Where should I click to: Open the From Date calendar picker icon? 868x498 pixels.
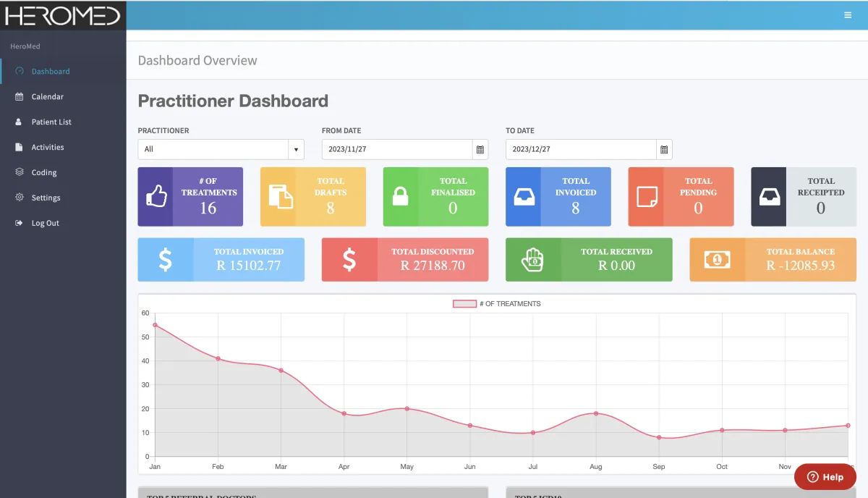480,149
